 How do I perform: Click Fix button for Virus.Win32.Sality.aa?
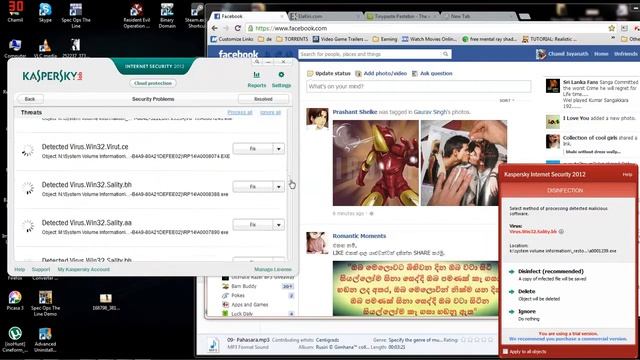click(253, 225)
